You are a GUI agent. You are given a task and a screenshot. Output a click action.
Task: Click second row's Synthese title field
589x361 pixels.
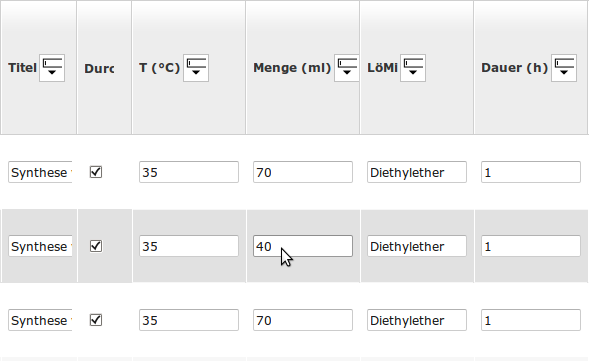click(40, 246)
